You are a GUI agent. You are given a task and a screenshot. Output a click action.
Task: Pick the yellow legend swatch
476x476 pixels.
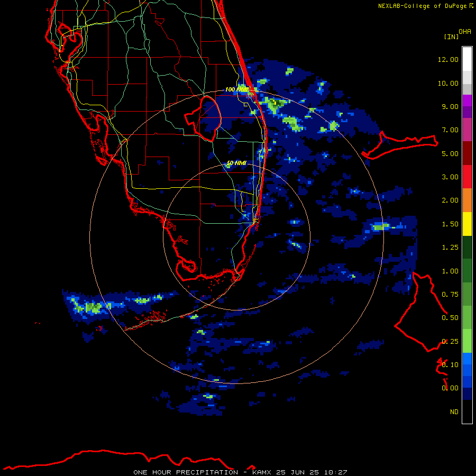pos(467,224)
